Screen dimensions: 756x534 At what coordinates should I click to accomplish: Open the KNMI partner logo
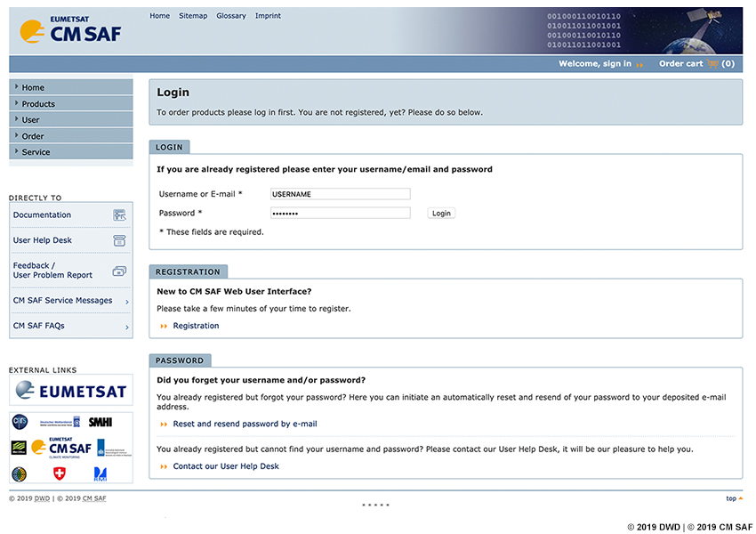[x=114, y=448]
